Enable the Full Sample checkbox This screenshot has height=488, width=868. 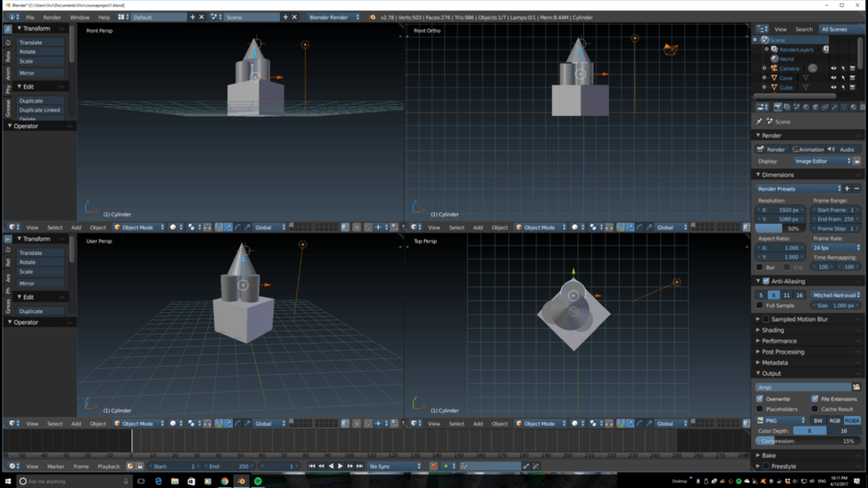760,305
